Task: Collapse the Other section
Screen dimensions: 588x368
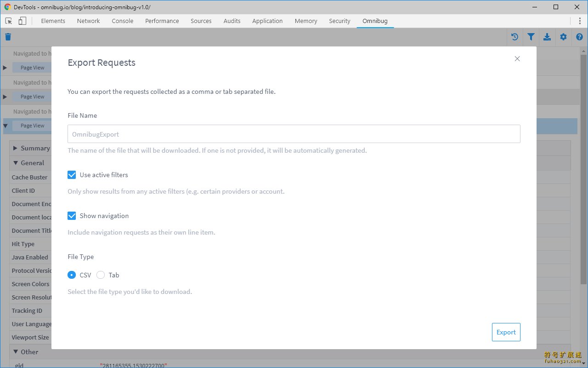Action: pyautogui.click(x=16, y=352)
